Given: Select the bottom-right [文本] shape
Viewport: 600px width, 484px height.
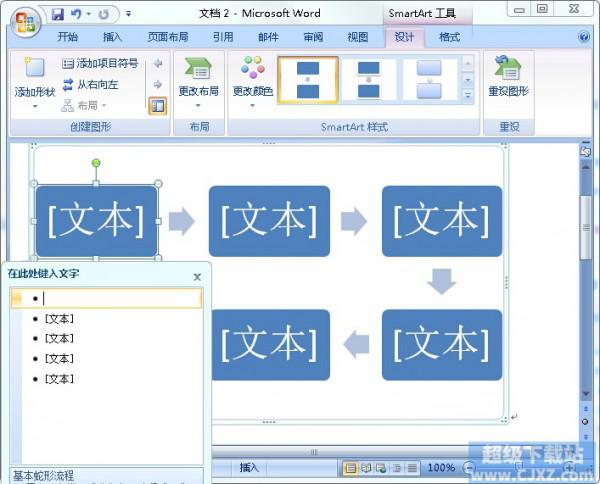Looking at the screenshot, I should click(442, 345).
